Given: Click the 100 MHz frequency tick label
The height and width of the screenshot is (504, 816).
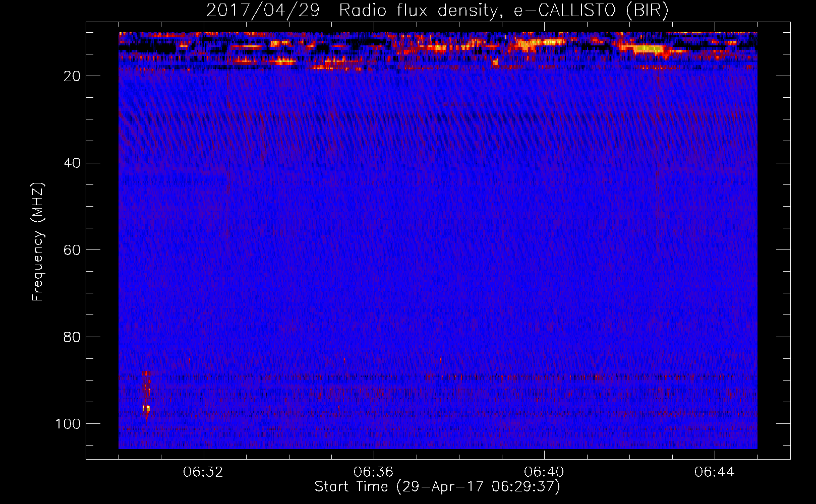Looking at the screenshot, I should pos(68,424).
